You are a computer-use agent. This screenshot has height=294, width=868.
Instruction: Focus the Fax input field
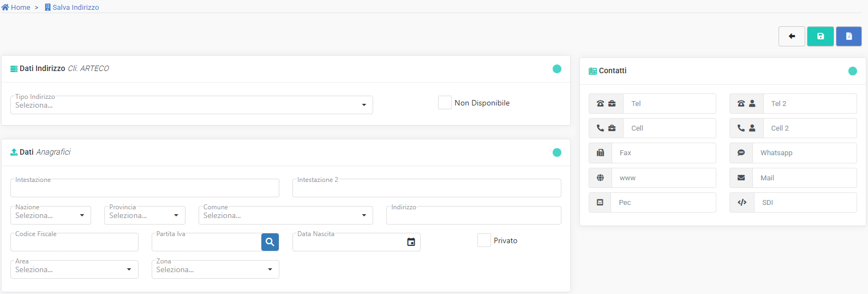coord(664,153)
